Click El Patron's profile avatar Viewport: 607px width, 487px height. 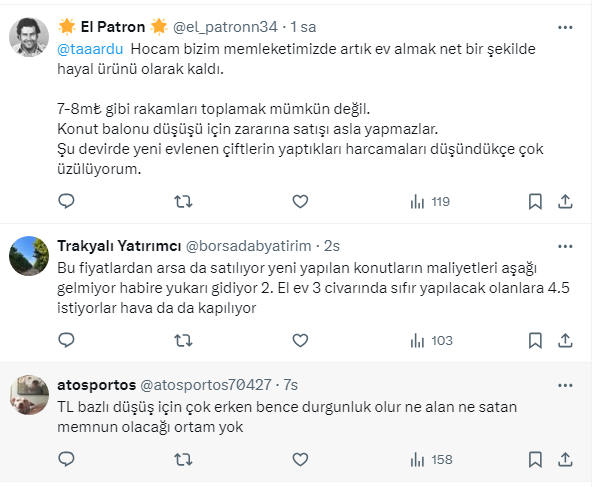[29, 39]
